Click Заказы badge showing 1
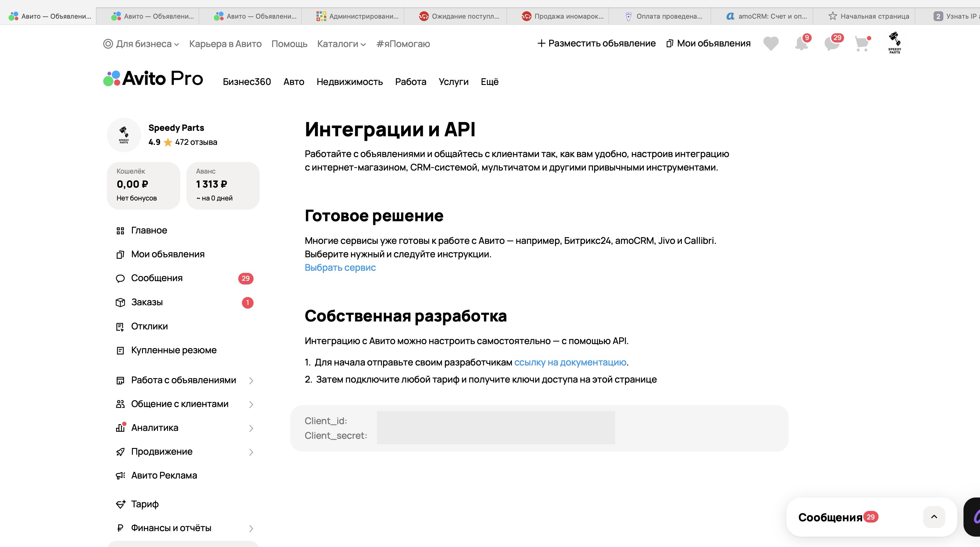 247,303
